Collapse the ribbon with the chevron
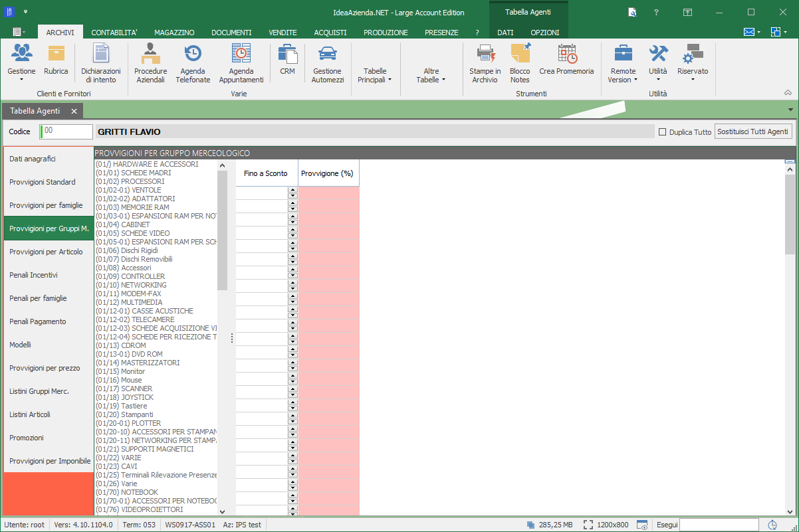Image resolution: width=799 pixels, height=532 pixels. click(788, 93)
